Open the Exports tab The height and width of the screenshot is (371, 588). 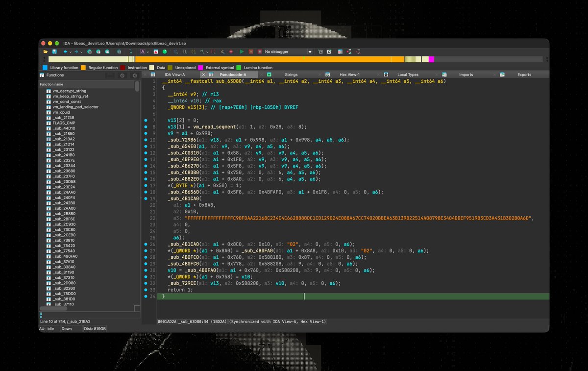coord(524,74)
